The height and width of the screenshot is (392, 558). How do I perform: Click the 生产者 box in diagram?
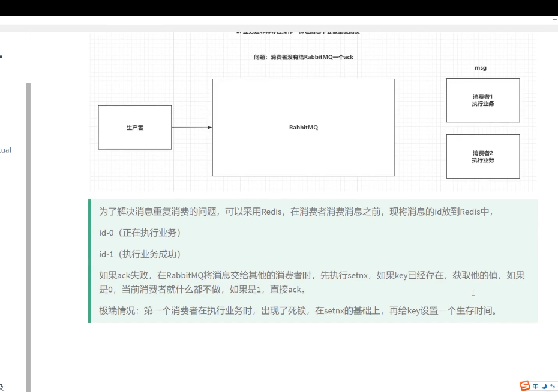pyautogui.click(x=135, y=128)
